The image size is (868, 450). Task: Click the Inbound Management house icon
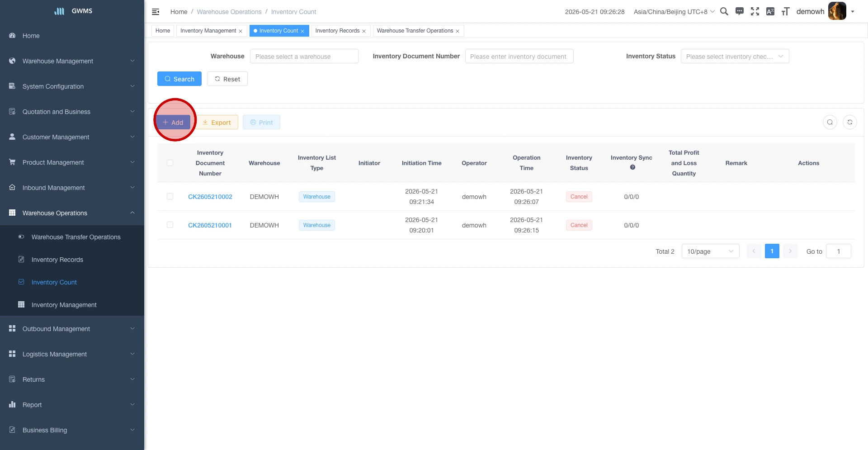point(12,187)
